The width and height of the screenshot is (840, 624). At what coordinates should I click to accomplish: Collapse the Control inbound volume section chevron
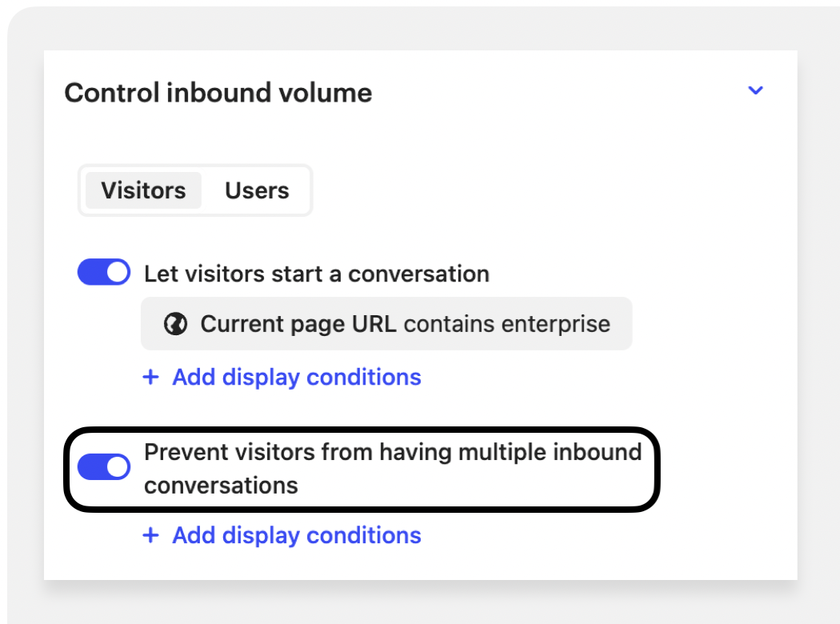click(x=755, y=91)
